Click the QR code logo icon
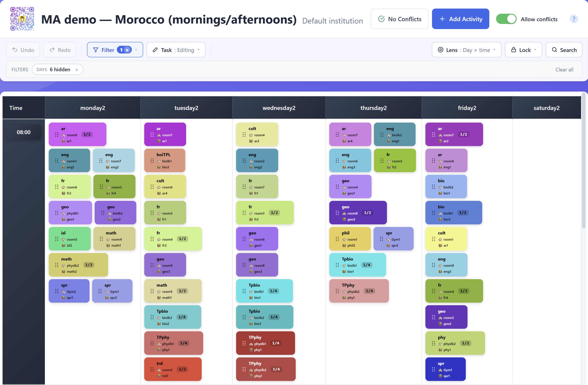The height and width of the screenshot is (385, 588). click(x=22, y=19)
